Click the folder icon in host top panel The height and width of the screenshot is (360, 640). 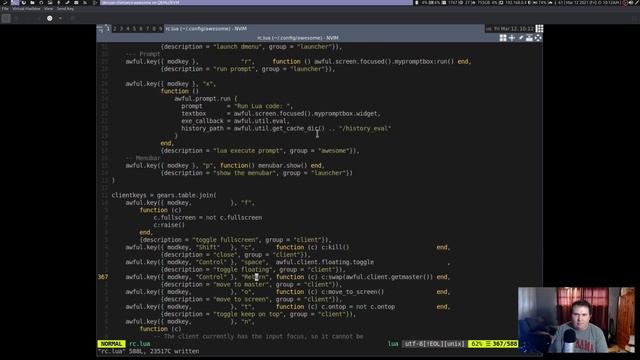point(32,3)
